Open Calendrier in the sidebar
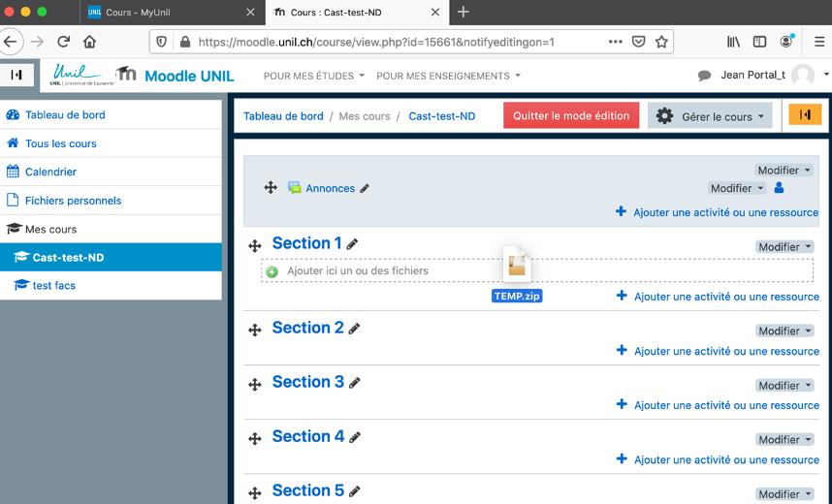 (x=50, y=172)
